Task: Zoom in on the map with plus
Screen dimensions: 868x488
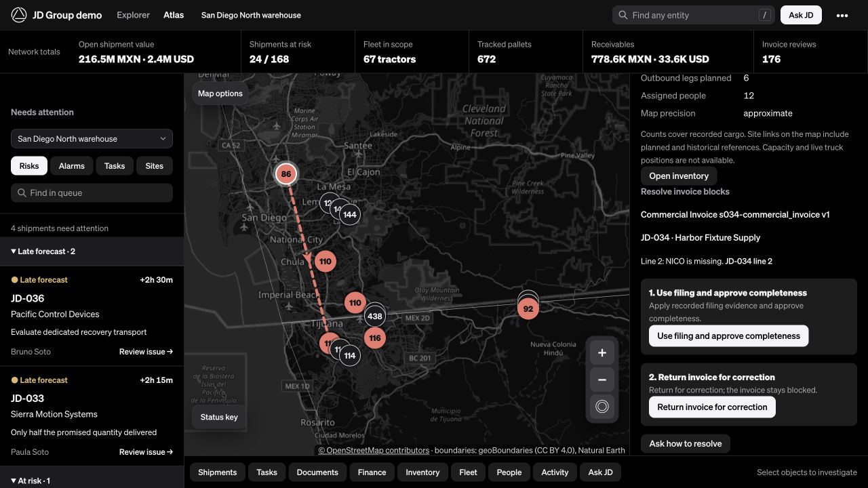Action: [602, 352]
